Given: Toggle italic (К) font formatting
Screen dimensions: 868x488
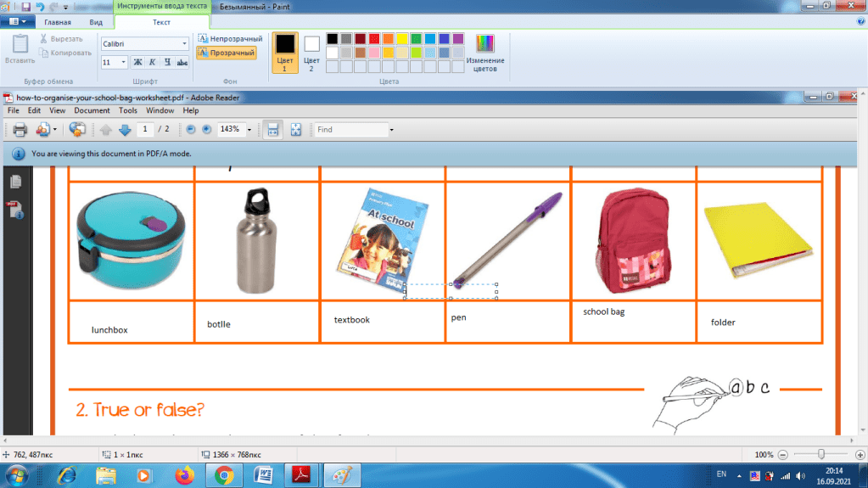Looking at the screenshot, I should tap(152, 62).
